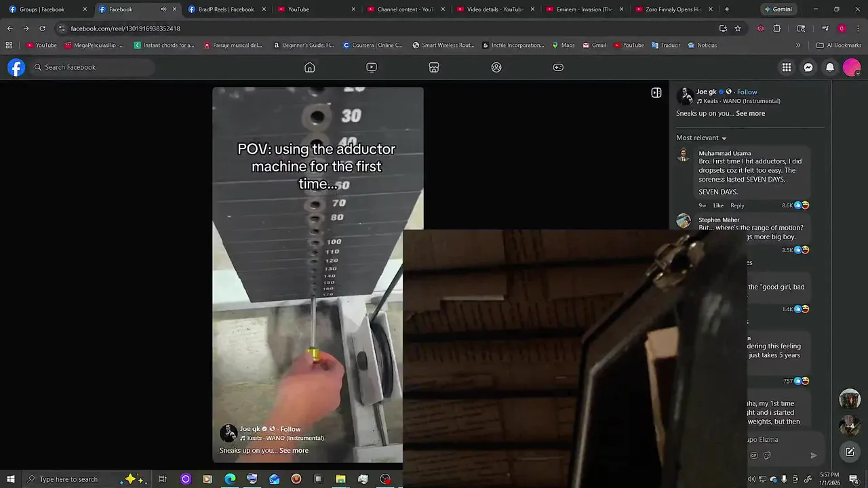Expand See more in side panel caption

tap(751, 113)
